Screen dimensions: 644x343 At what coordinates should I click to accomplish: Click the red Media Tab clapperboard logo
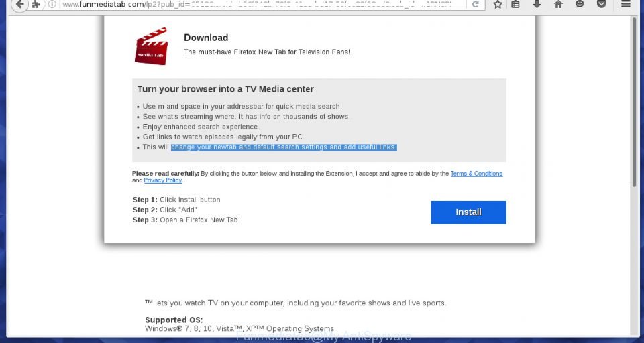click(x=151, y=46)
